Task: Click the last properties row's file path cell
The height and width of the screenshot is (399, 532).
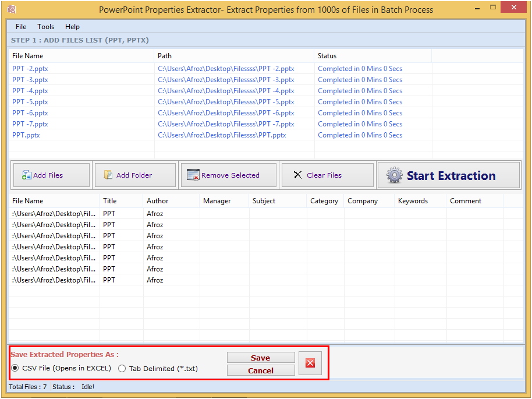Action: point(54,280)
